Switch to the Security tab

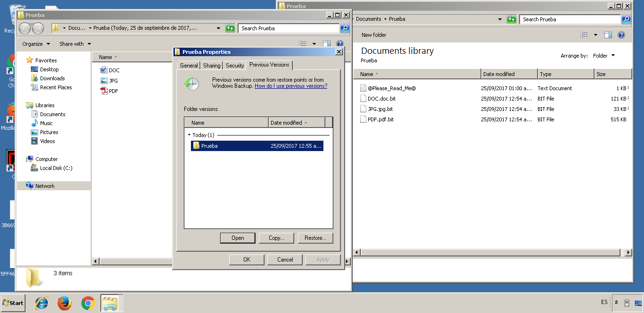coord(235,66)
